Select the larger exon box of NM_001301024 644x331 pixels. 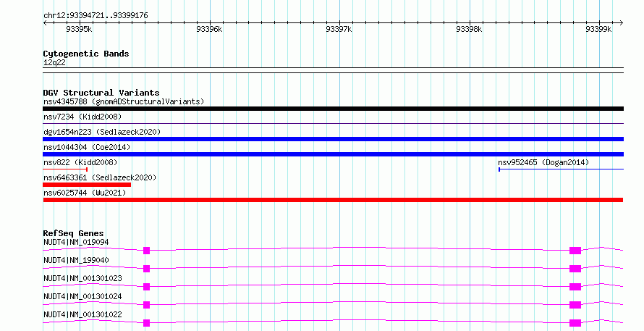575,305
